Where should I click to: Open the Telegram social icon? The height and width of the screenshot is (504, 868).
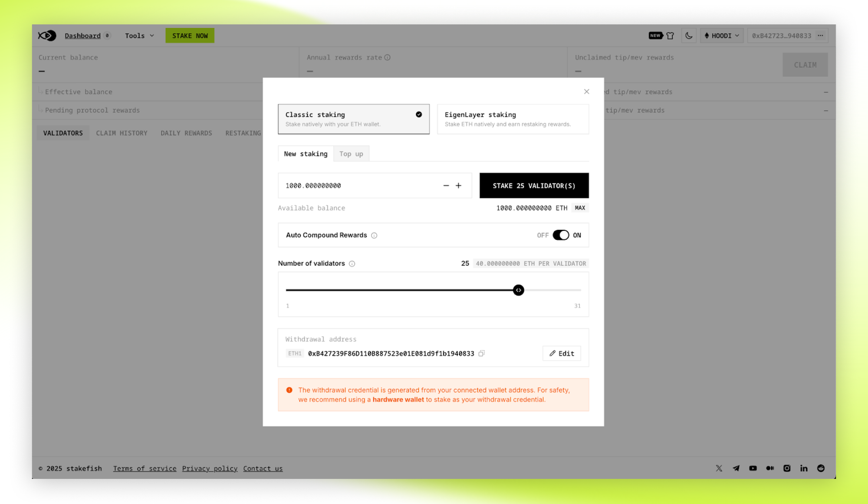(736, 468)
